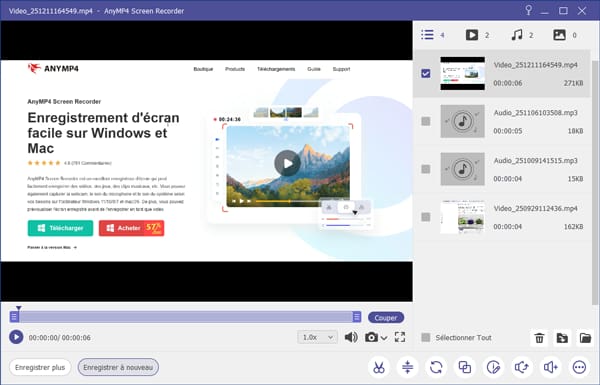Open the scissors trim tool
This screenshot has height=385, width=600.
coord(379,367)
